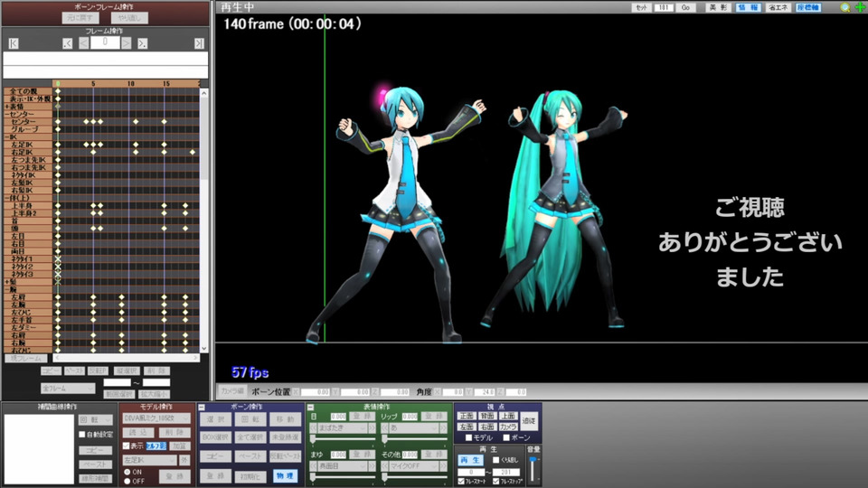Enable モデル checkbox in view panel
This screenshot has height=488, width=868.
[x=468, y=437]
